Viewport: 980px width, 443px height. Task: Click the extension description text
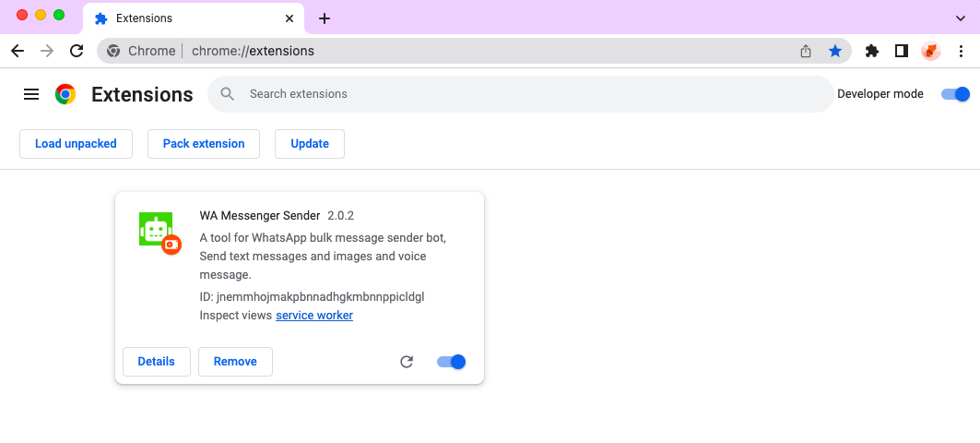[323, 257]
